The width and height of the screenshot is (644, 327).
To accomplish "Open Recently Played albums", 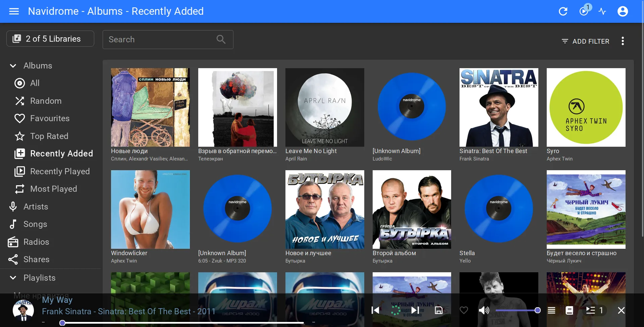I will pos(50,171).
